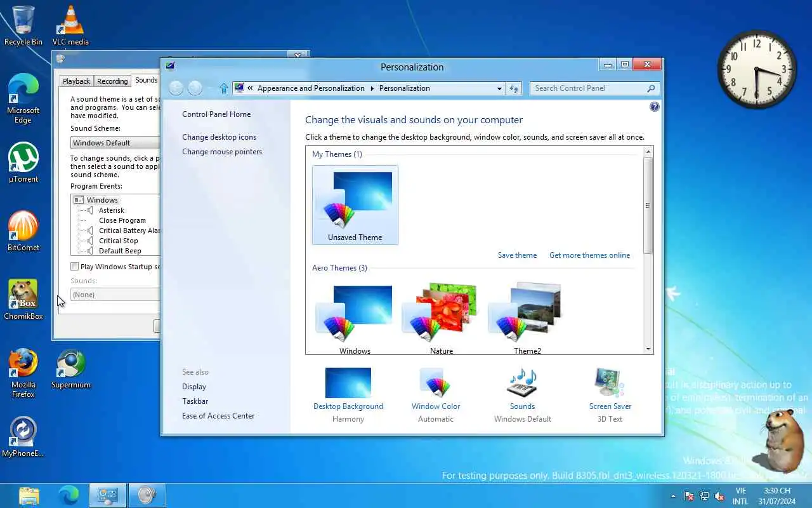
Task: Click Get more themes online
Action: coord(590,255)
